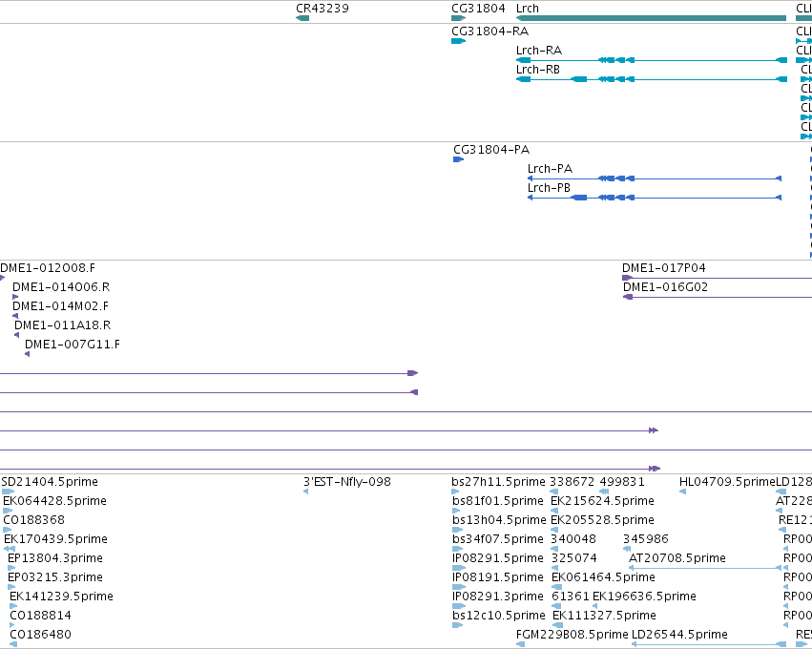Open the CG31804-PA label
Image resolution: width=812 pixels, height=649 pixels.
(491, 150)
